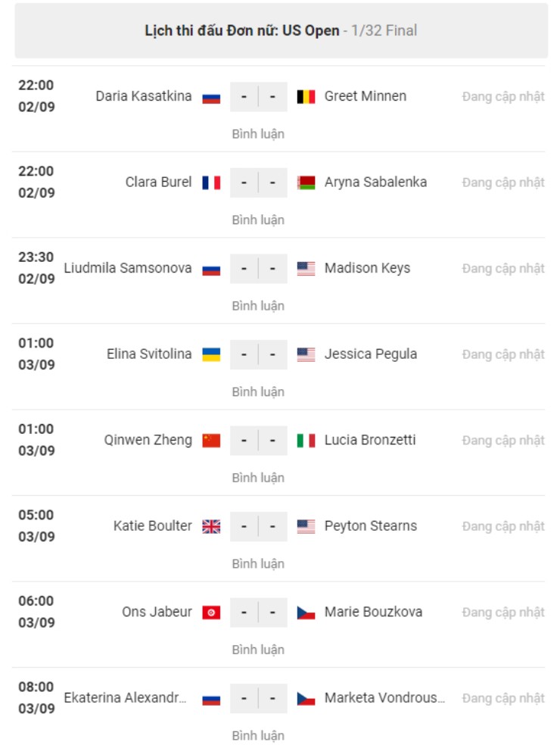Click the Italian flag beside Lucia Bronzetti
This screenshot has height=745, width=560.
306,441
